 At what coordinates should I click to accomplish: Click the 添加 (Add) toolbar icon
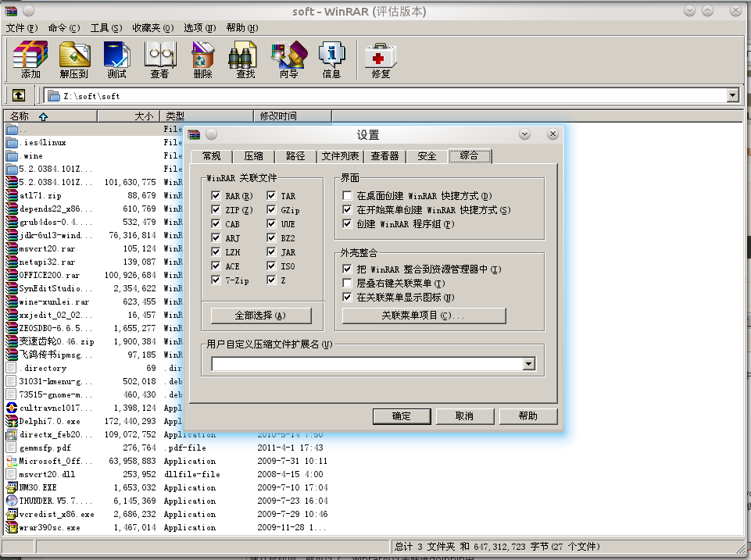(x=30, y=59)
